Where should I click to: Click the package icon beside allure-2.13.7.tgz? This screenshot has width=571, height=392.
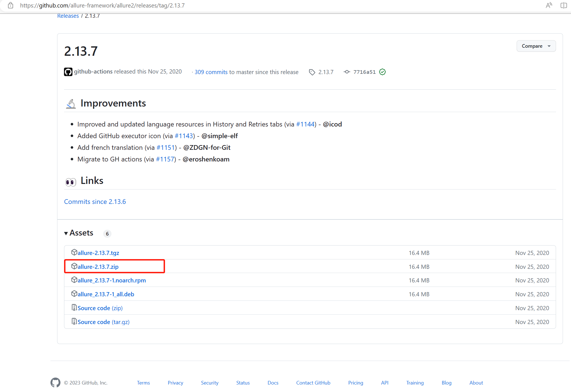[x=74, y=252]
